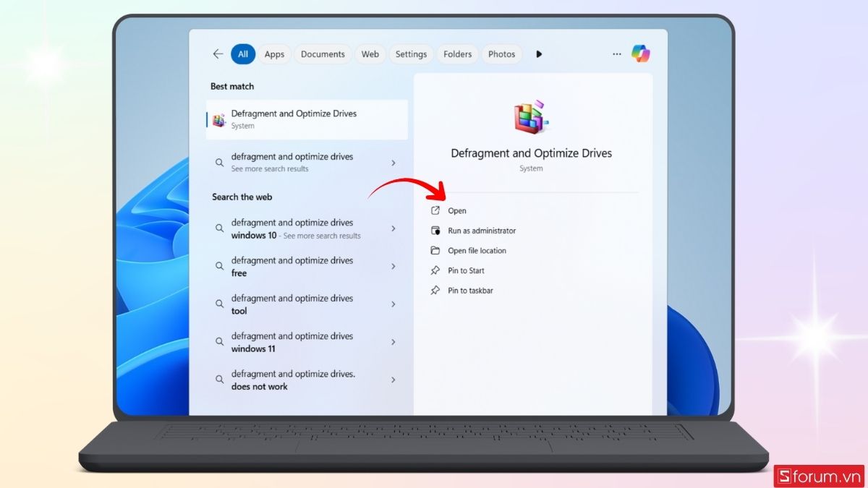
Task: Click 'defragment and optimize drives. does not work' suggestion
Action: click(293, 380)
